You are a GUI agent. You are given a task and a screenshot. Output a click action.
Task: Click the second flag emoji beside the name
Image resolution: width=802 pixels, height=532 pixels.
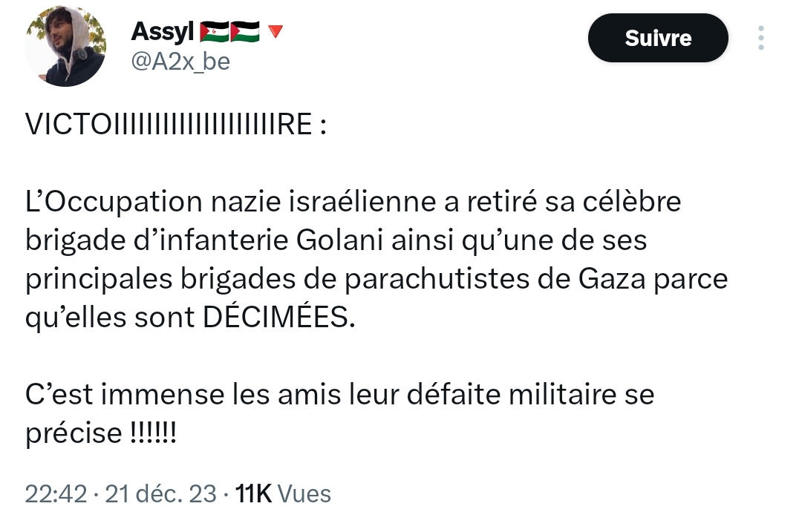coord(245,32)
